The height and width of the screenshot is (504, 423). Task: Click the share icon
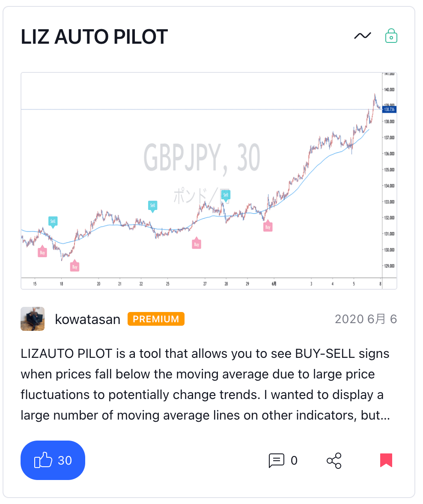tap(334, 461)
